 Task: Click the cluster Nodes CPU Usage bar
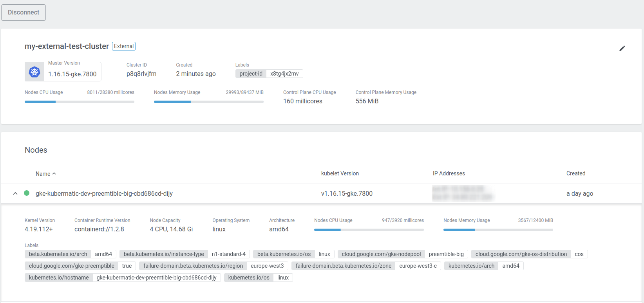79,102
